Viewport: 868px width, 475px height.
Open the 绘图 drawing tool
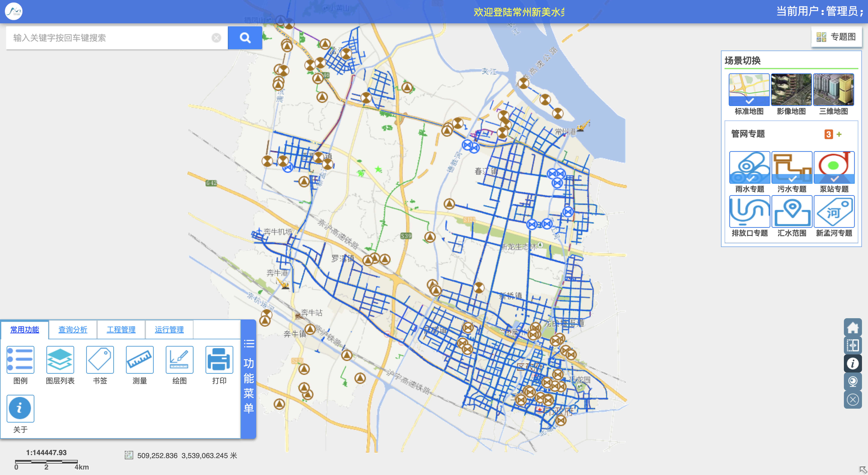pyautogui.click(x=179, y=360)
